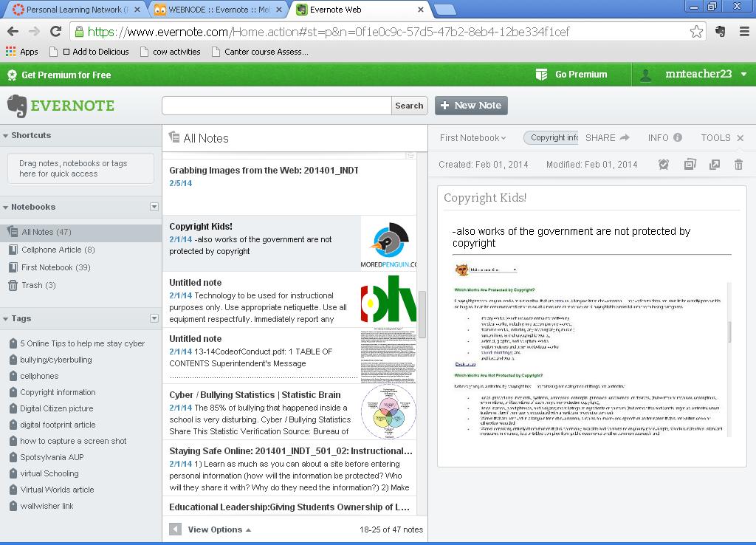Screen dimensions: 756x545
Task: Open Trash (3) in sidebar
Action: tap(38, 286)
